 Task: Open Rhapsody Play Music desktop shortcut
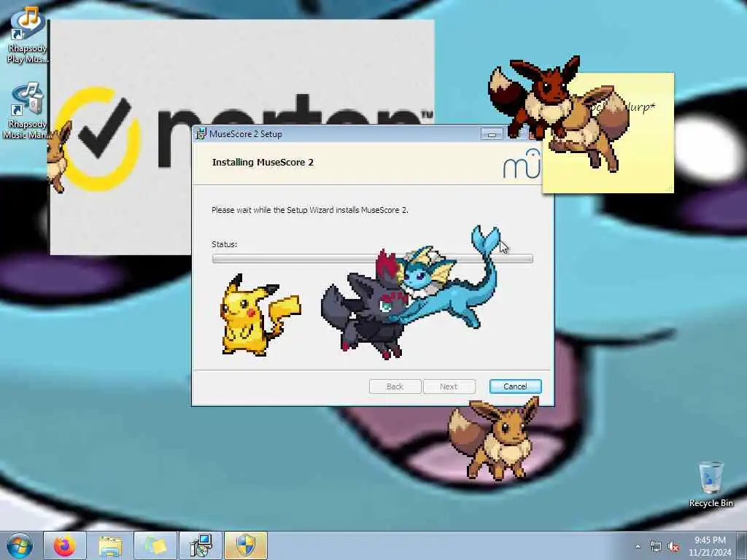click(x=28, y=34)
